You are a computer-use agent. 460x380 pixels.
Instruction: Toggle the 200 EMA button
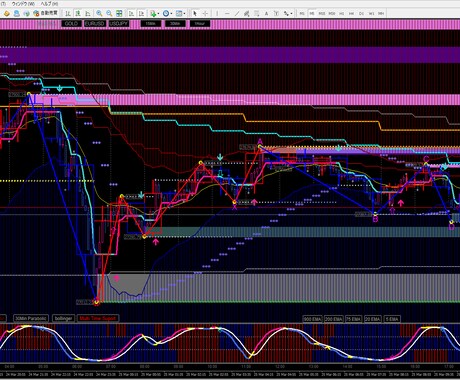coord(333,319)
